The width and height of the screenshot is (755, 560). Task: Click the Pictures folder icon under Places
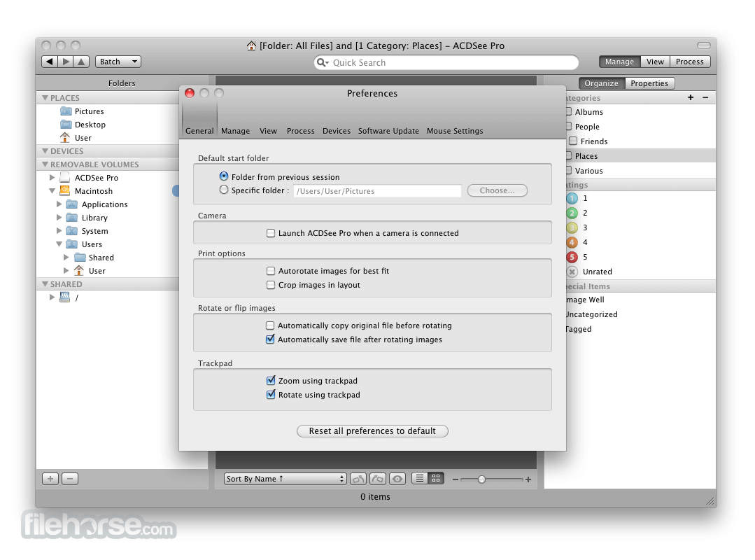66,111
